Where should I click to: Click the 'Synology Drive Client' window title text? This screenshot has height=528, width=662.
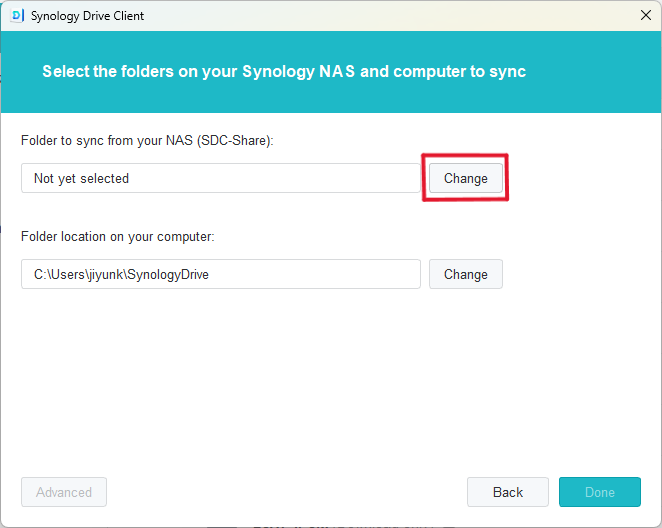(87, 16)
